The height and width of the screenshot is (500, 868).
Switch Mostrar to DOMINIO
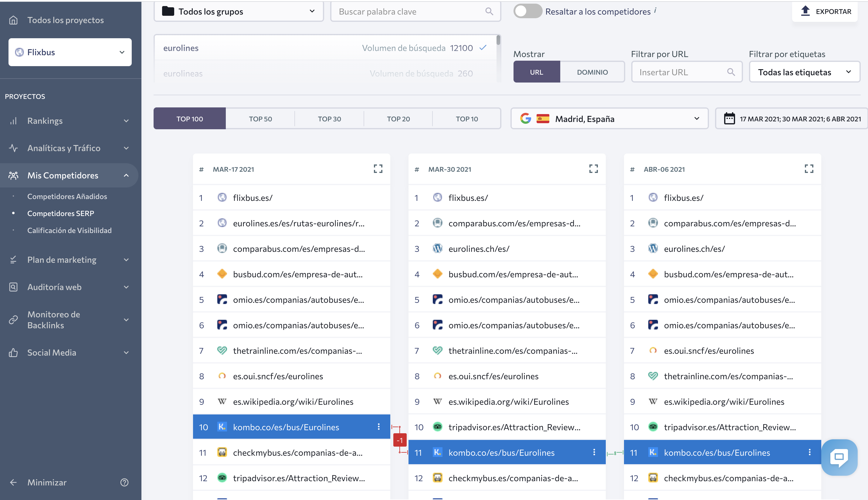(592, 72)
